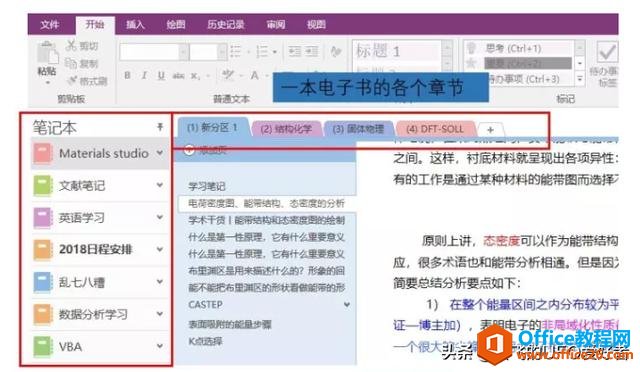Select the 数据分析学习 notebook
640x372 pixels.
pyautogui.click(x=100, y=314)
